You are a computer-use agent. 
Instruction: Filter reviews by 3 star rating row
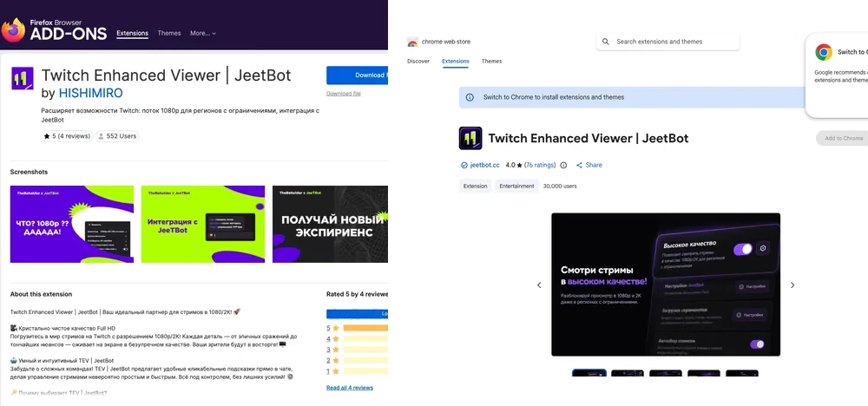click(357, 350)
